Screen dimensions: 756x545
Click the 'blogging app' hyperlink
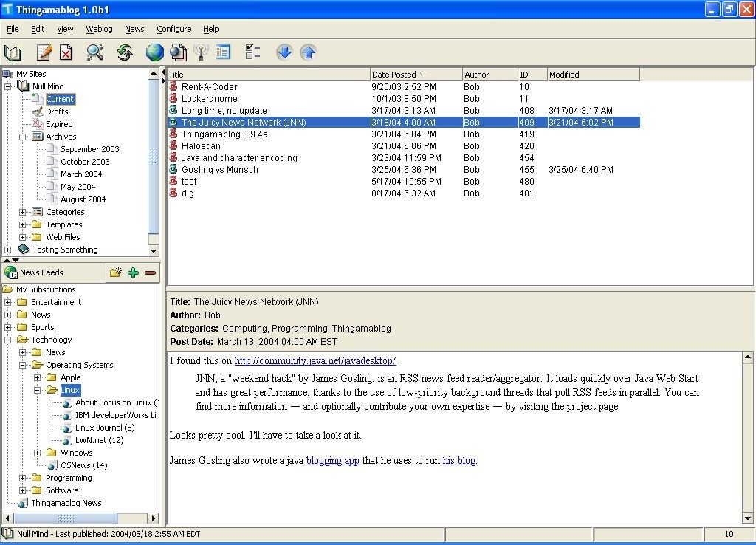(332, 461)
